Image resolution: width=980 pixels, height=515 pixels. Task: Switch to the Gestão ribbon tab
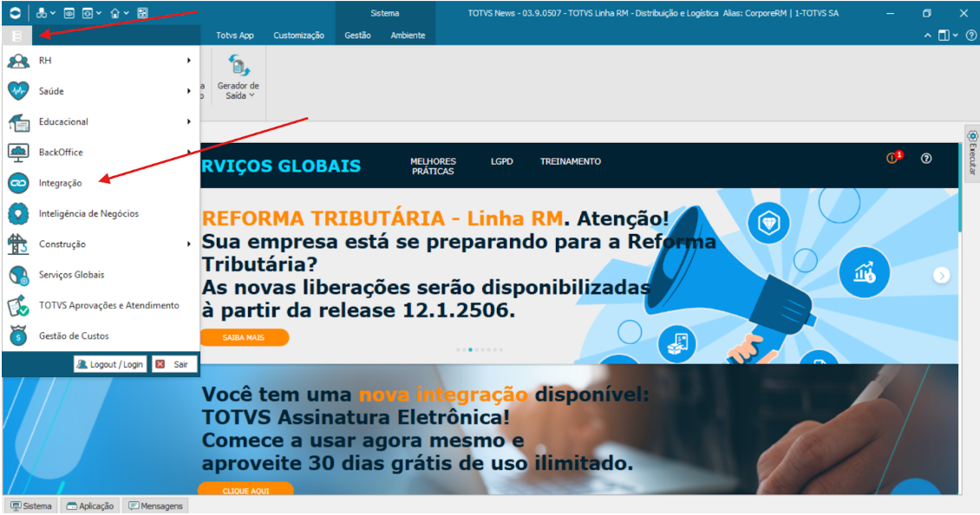[x=357, y=36]
